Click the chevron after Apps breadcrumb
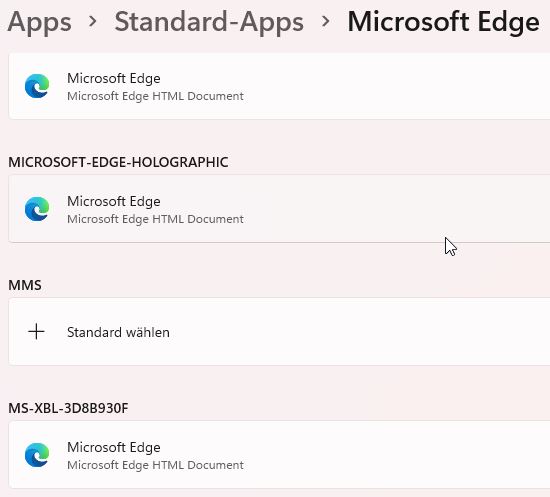Screen dimensions: 550x497 pyautogui.click(x=93, y=22)
